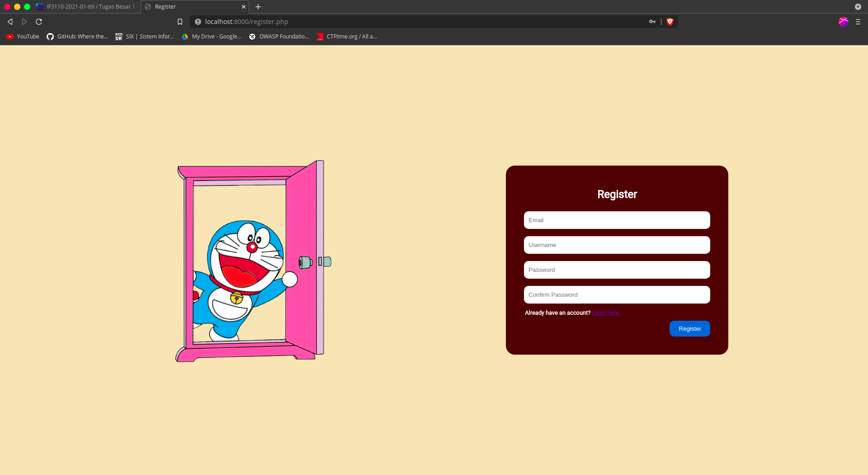Minimize the window with yellow button
868x475 pixels.
pyautogui.click(x=17, y=7)
